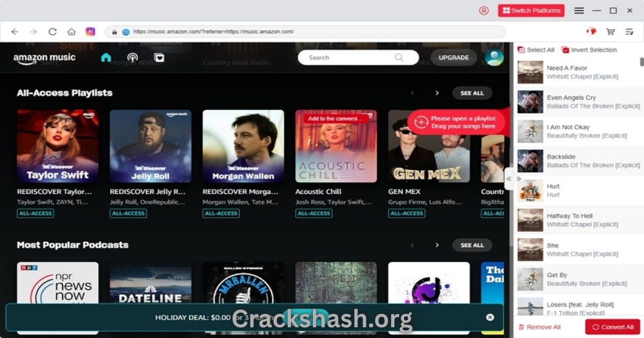Open the Library heart tab icon
Image resolution: width=644 pixels, height=338 pixels.
[x=159, y=57]
